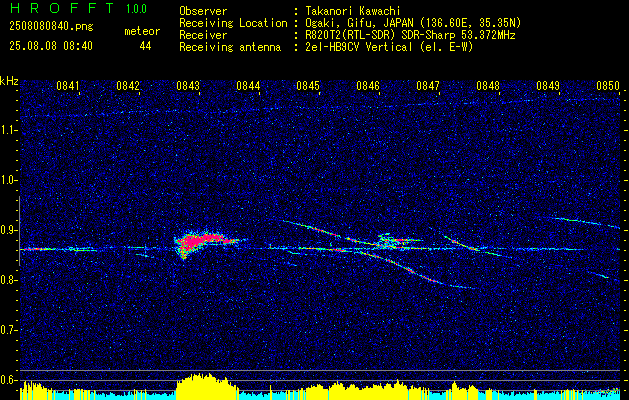Click the R820T2(RTL-SDR) SDR-Sharp 53.372MHz text
629x400 pixels.
point(408,35)
